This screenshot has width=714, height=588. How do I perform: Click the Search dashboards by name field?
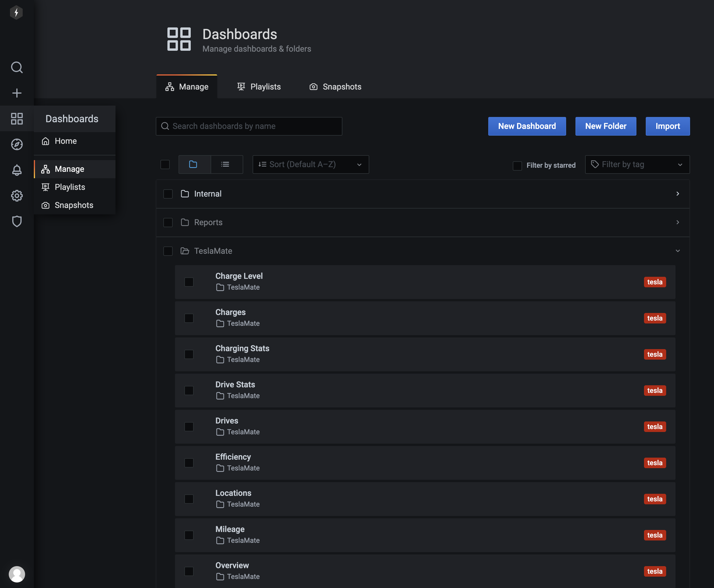pyautogui.click(x=249, y=126)
